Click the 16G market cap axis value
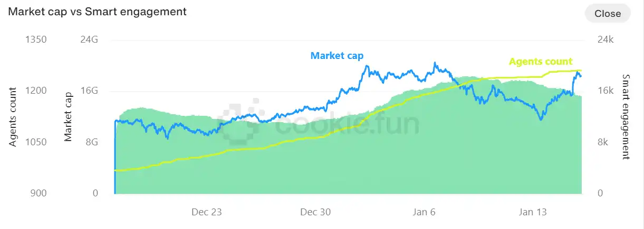Image resolution: width=644 pixels, height=229 pixels. point(89,91)
